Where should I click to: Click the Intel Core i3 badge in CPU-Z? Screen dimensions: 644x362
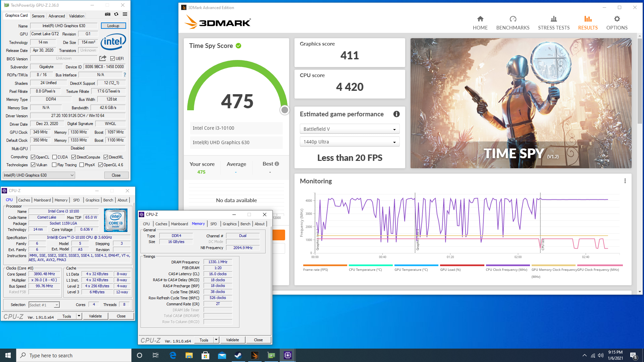[x=116, y=220]
